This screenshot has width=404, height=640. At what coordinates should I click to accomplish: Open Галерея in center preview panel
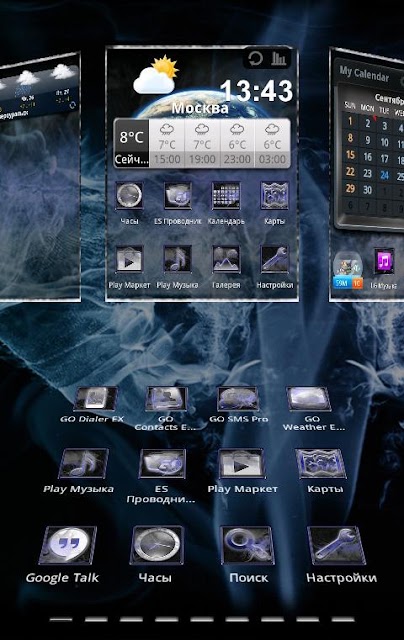pos(226,259)
